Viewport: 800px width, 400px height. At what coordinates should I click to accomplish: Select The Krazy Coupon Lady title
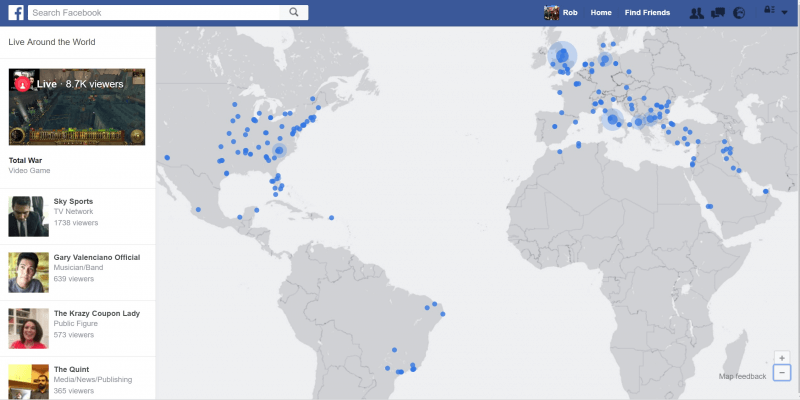[97, 314]
